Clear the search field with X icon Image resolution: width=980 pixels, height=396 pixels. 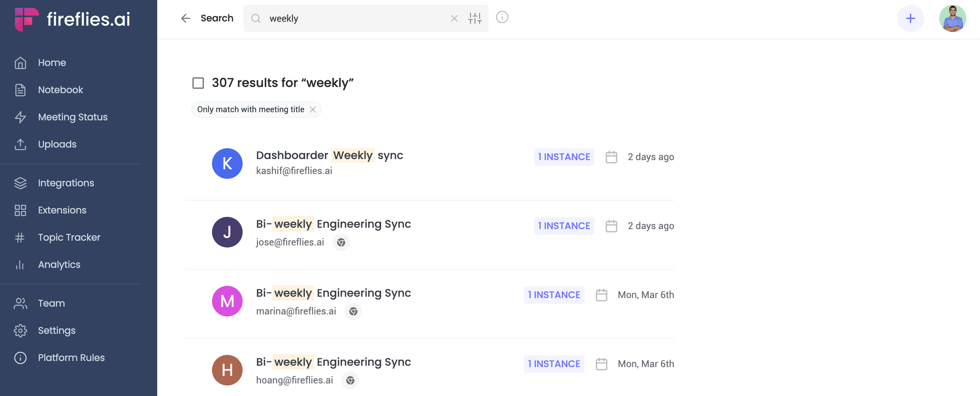tap(454, 18)
